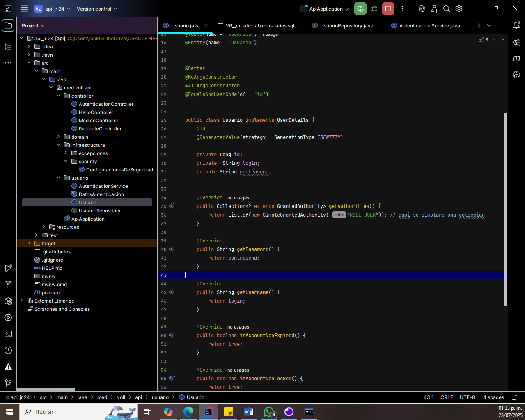Expand External Libraries node
This screenshot has width=525, height=420.
[x=22, y=301]
